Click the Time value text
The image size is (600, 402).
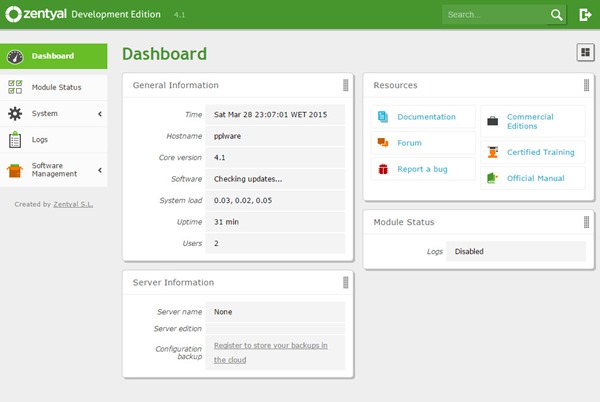[271, 114]
